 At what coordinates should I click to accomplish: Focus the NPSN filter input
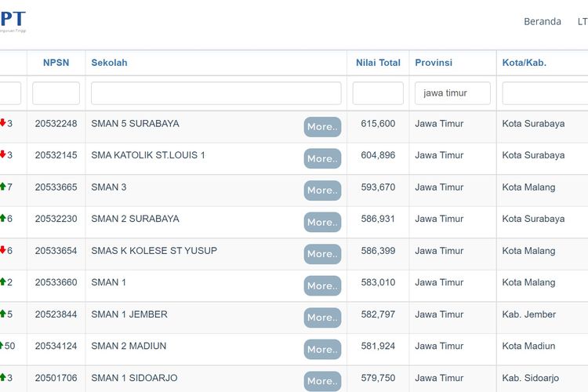click(56, 93)
